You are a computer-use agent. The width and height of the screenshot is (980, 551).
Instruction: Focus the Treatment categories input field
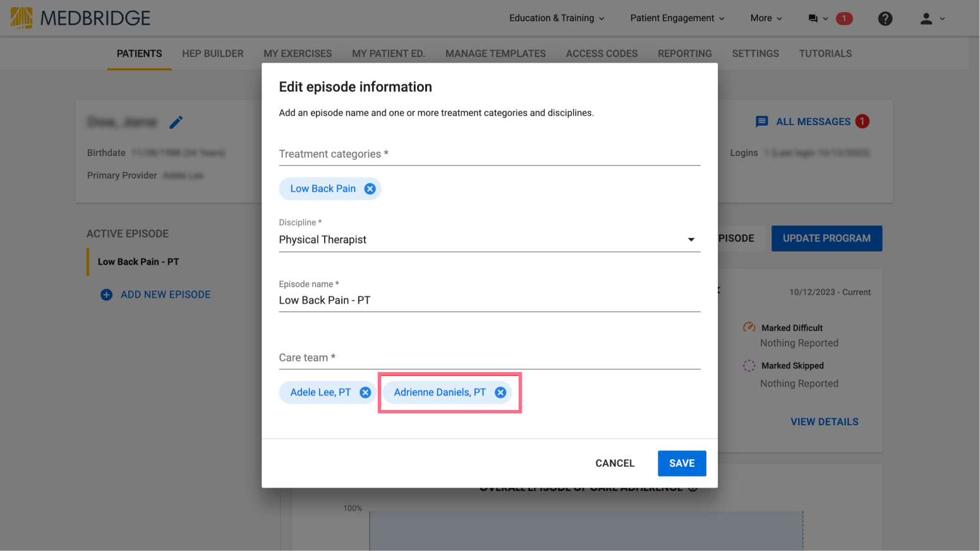click(490, 154)
